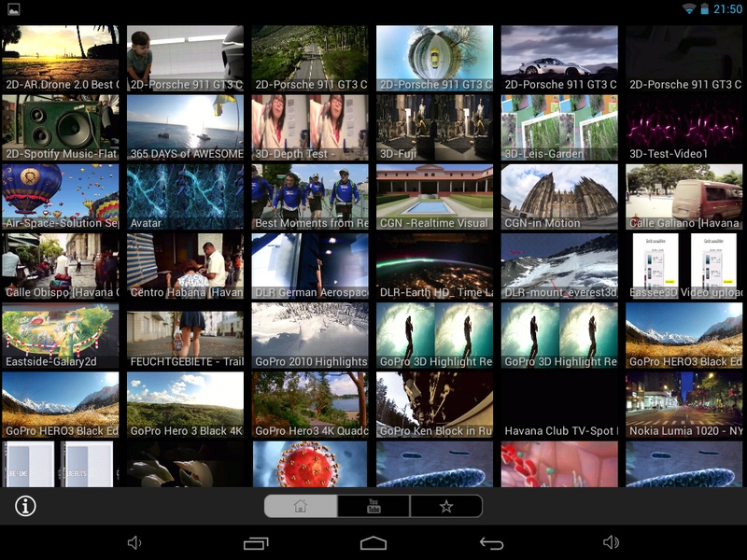Switch to the YouTube tab
The width and height of the screenshot is (747, 560).
(x=373, y=506)
